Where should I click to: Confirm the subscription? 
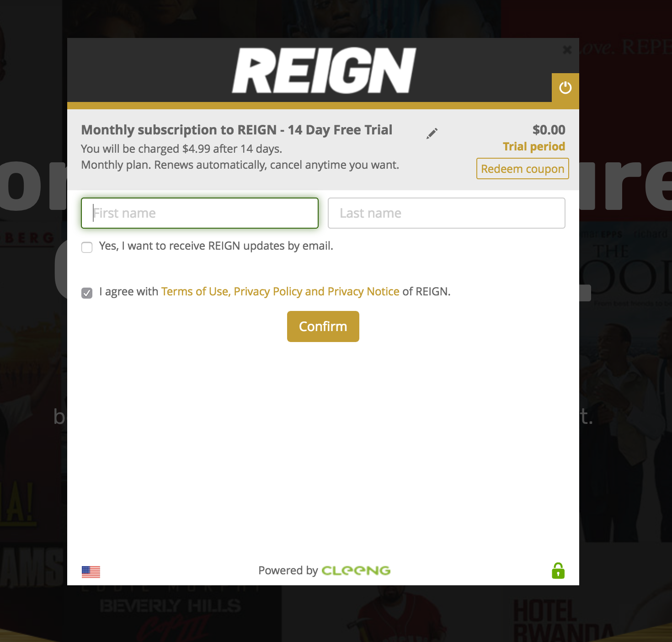point(323,326)
